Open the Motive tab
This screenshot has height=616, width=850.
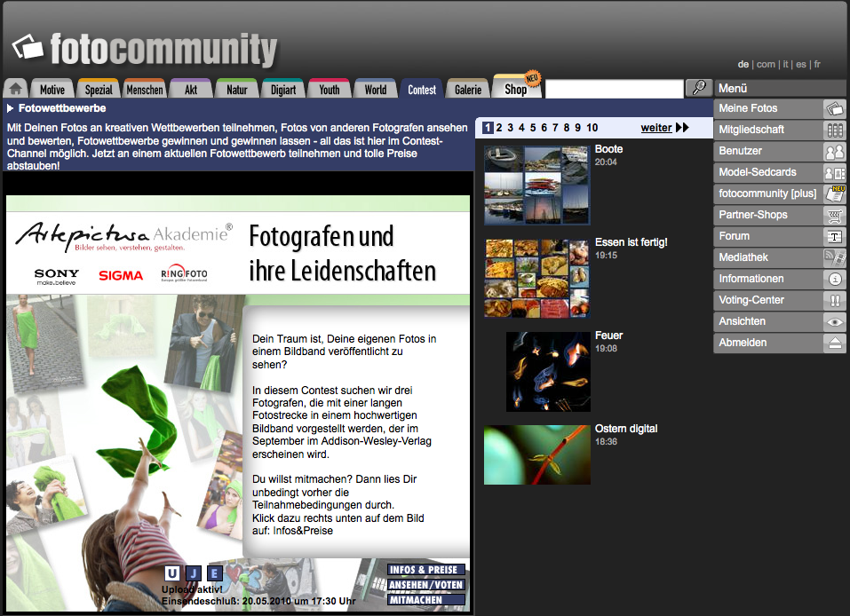(52, 90)
